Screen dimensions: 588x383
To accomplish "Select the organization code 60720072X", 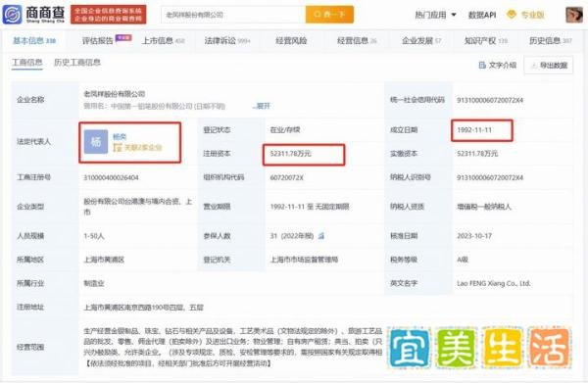I will (286, 177).
